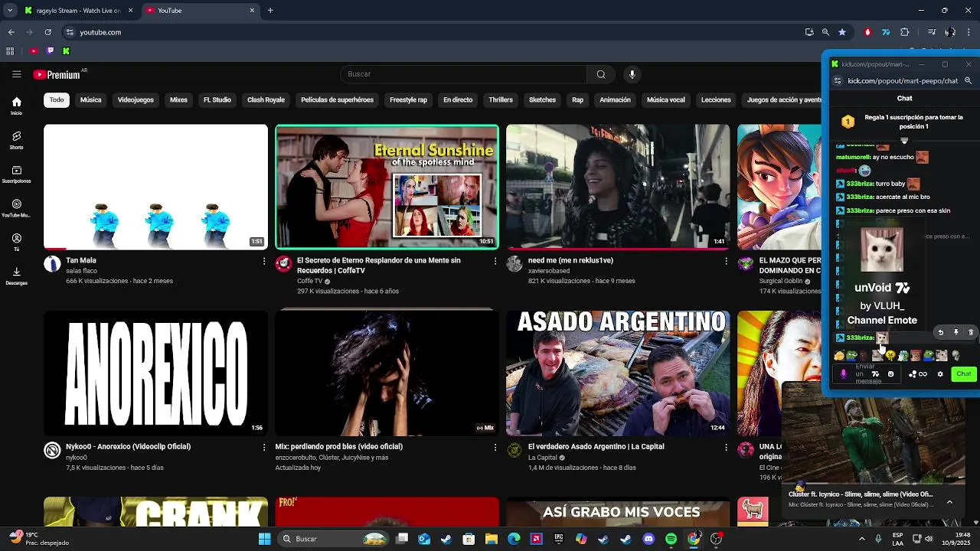The width and height of the screenshot is (980, 551).
Task: Reload the YouTube page
Action: (x=47, y=32)
